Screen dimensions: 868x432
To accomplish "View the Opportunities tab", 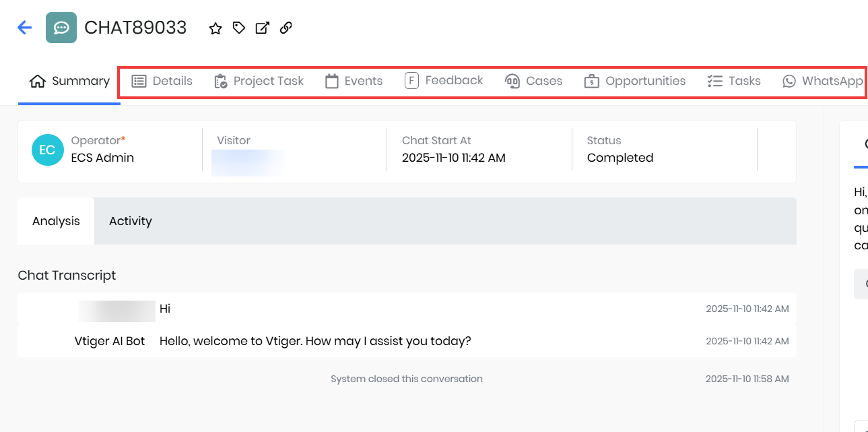I will point(635,82).
